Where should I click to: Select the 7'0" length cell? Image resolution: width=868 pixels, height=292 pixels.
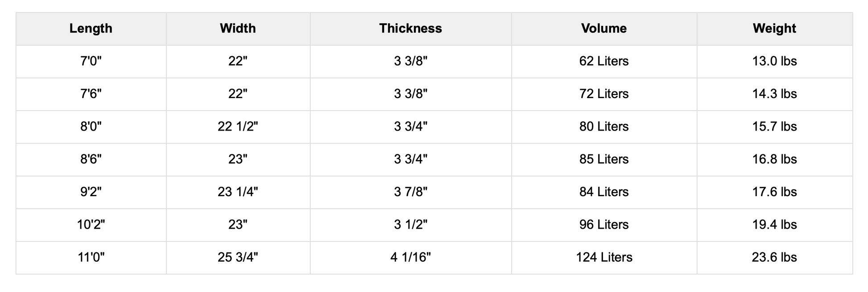point(91,61)
